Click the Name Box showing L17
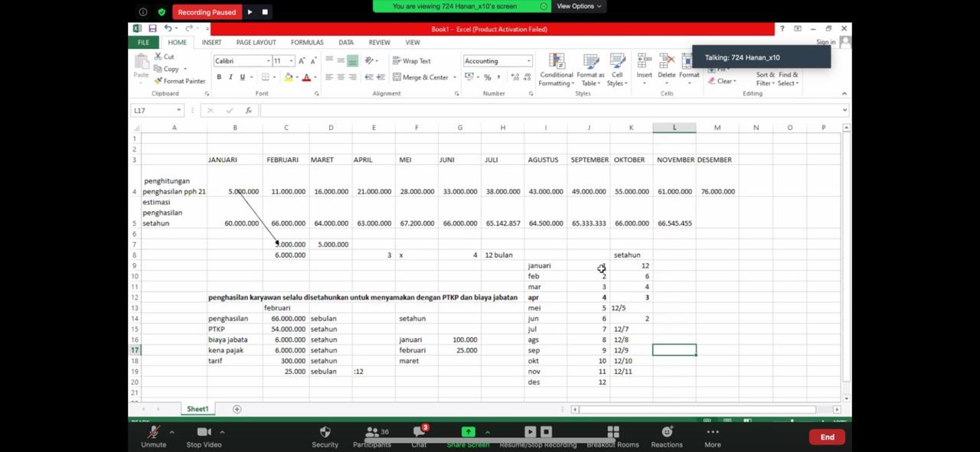The width and height of the screenshot is (980, 452). point(153,110)
